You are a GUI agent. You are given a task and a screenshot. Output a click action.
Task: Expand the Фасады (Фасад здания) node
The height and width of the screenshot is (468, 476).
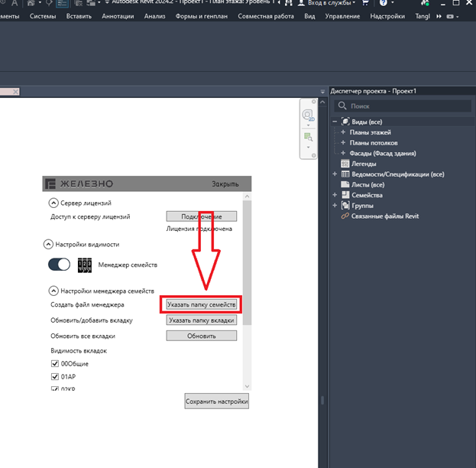pos(343,153)
